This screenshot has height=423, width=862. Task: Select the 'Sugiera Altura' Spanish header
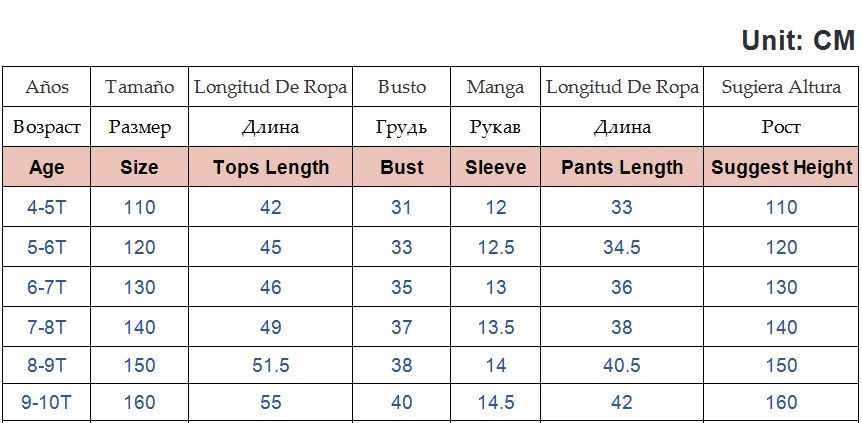coord(782,87)
